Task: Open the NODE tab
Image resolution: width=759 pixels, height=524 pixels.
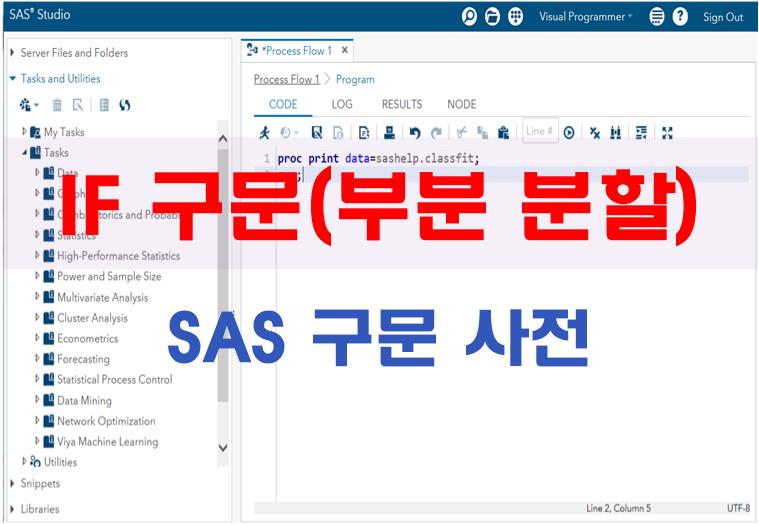Action: coord(461,104)
